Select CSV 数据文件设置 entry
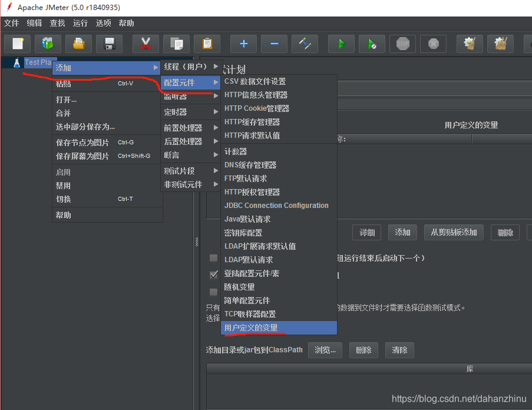532x410 pixels. click(279, 81)
